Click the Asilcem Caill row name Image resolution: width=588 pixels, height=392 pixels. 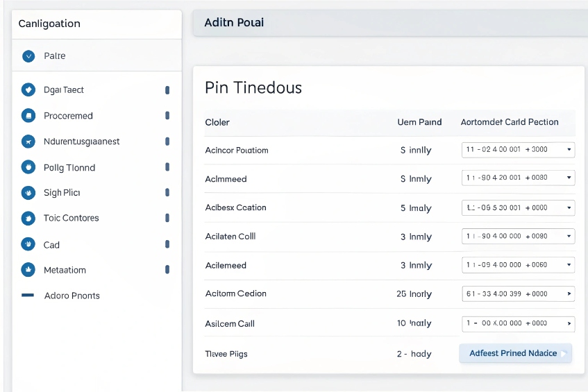230,324
